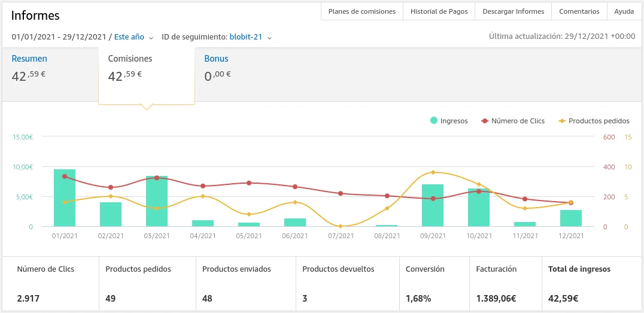Viewport: 644px width, 313px height.
Task: Click Descargar Informes
Action: 513,11
